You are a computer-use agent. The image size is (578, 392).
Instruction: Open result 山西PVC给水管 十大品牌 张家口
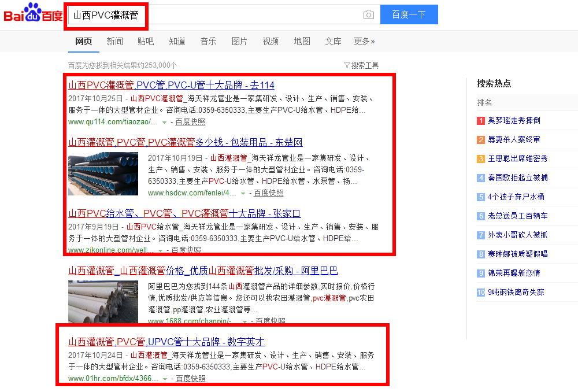pyautogui.click(x=185, y=213)
